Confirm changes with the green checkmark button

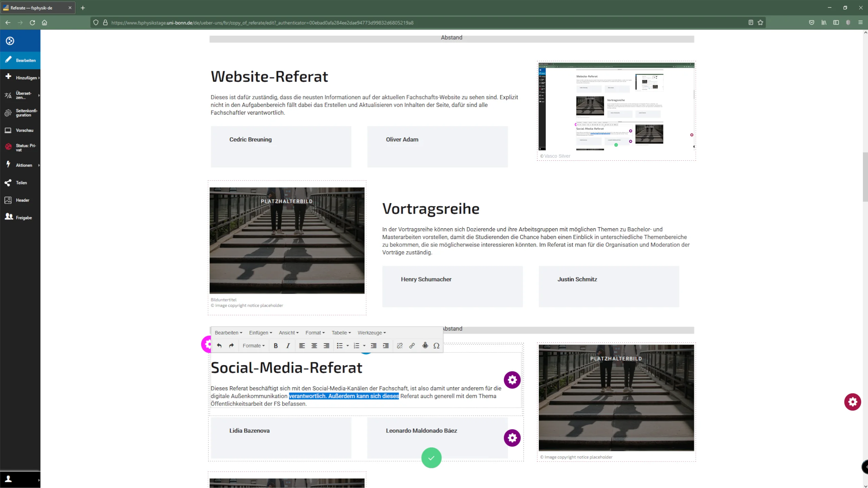431,457
